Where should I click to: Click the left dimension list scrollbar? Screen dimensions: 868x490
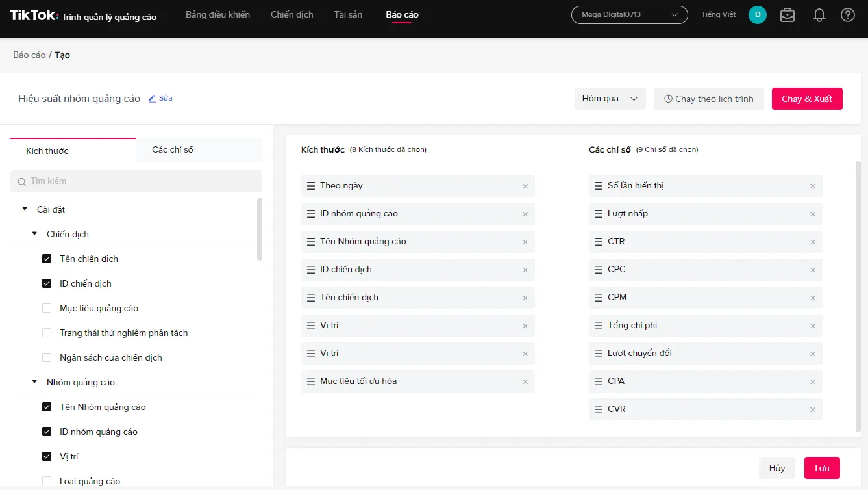(x=260, y=229)
